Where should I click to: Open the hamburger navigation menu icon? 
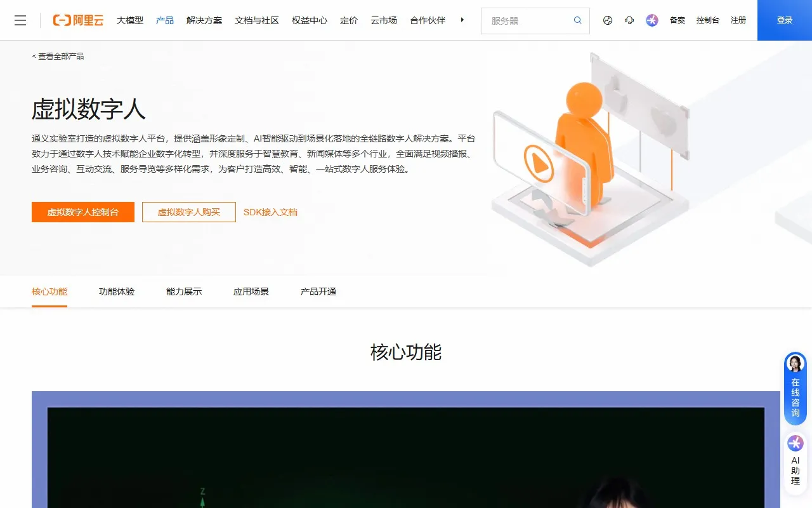coord(20,20)
